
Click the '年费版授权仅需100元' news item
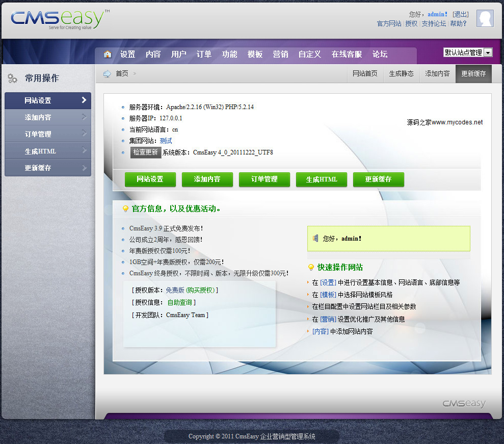[160, 251]
